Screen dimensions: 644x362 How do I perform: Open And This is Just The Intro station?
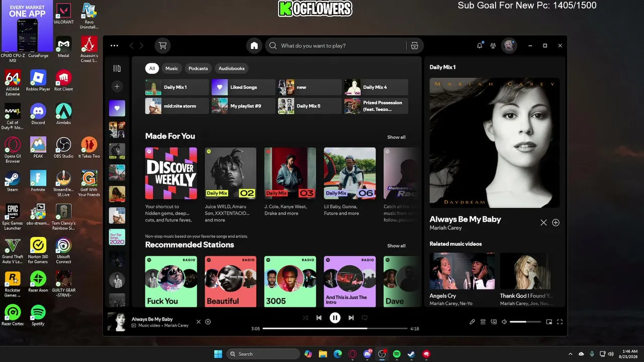pyautogui.click(x=350, y=282)
